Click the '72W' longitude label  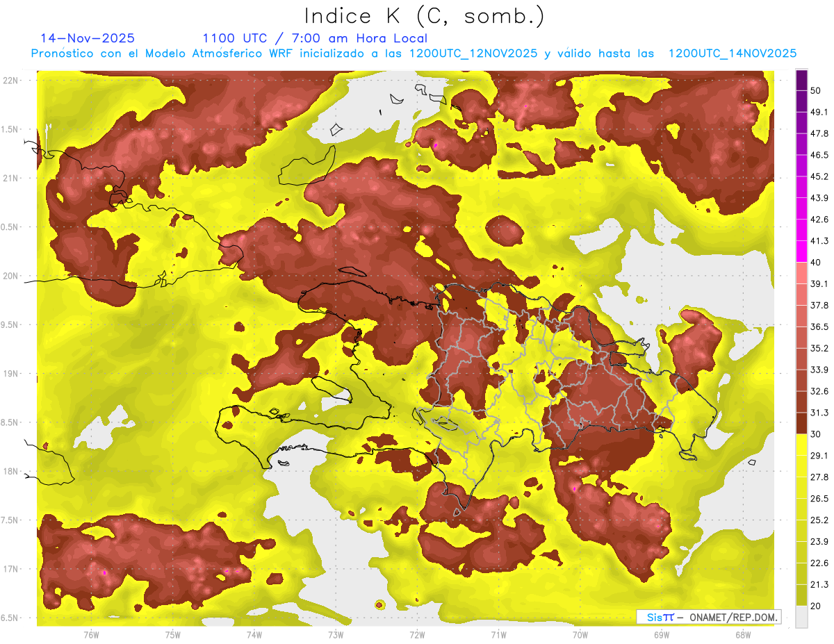point(417,634)
